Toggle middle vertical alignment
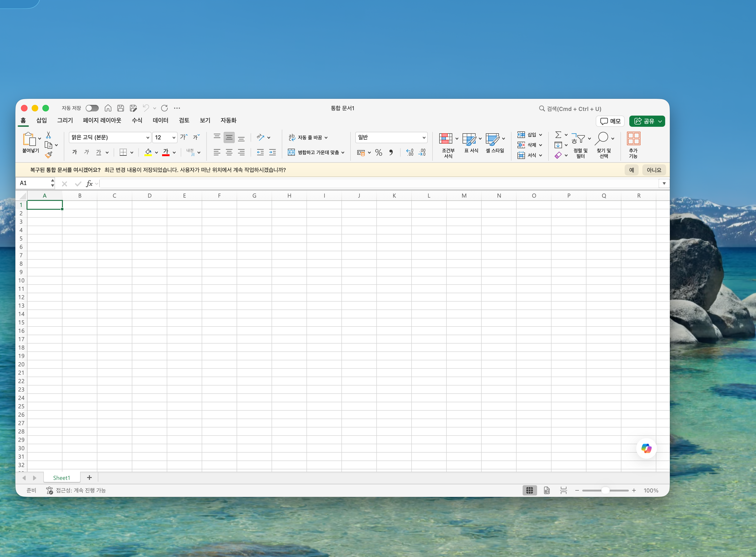 229,137
